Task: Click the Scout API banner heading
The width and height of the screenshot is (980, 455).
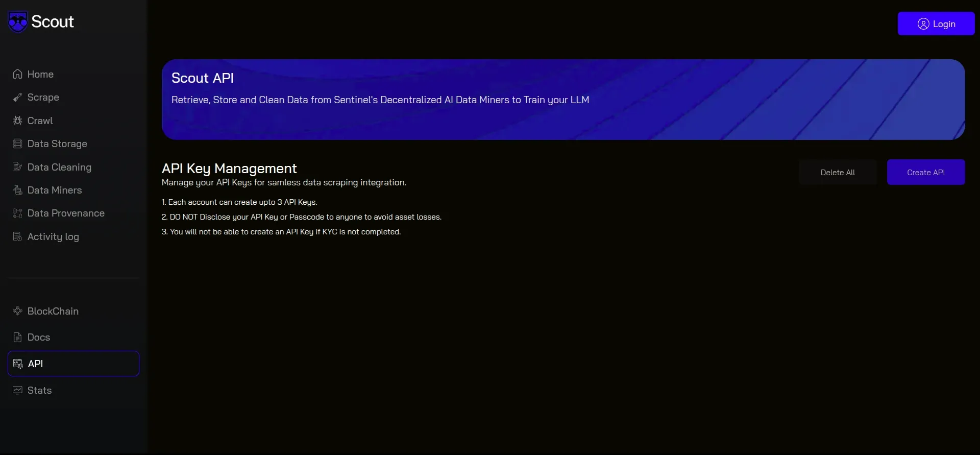Action: pos(203,78)
